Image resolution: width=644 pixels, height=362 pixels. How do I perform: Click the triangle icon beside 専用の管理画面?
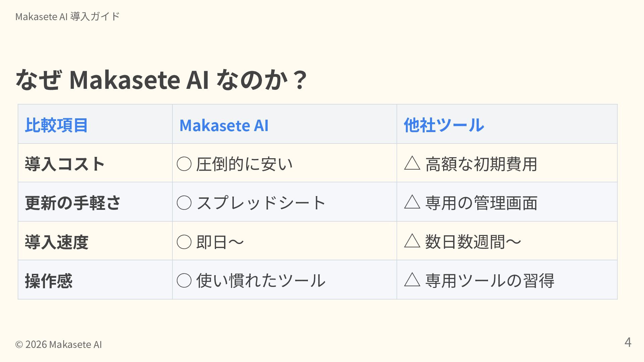[412, 202]
